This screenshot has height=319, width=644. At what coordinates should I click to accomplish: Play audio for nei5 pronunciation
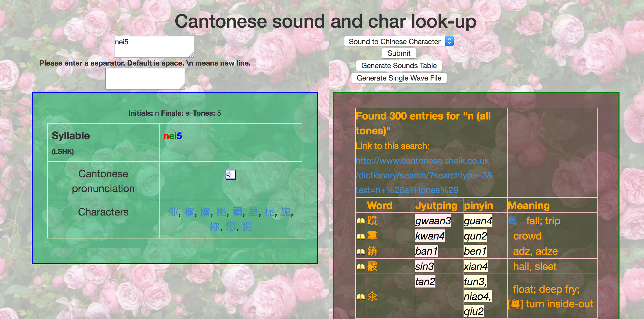pyautogui.click(x=231, y=175)
